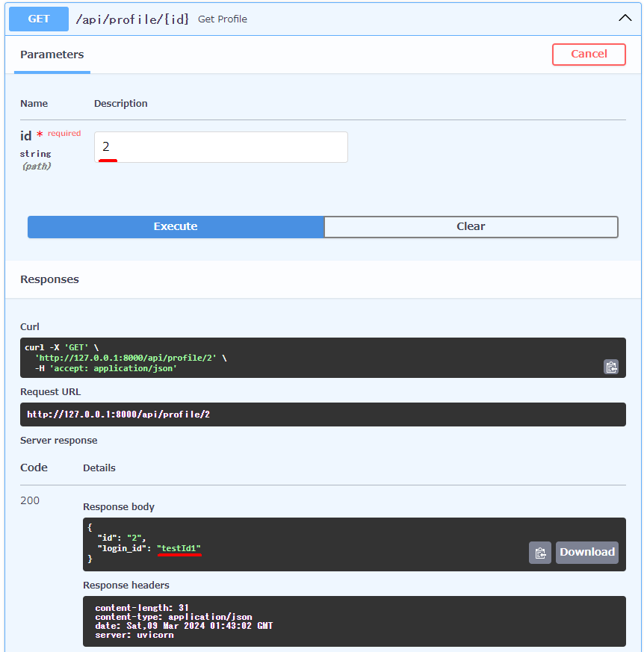Click the Server response label
This screenshot has height=652, width=644.
click(59, 441)
